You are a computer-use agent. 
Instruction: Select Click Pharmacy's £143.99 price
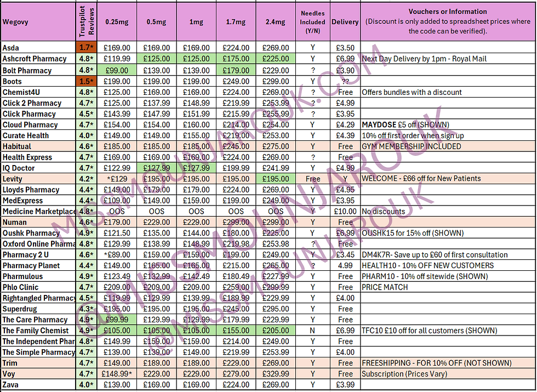click(117, 114)
